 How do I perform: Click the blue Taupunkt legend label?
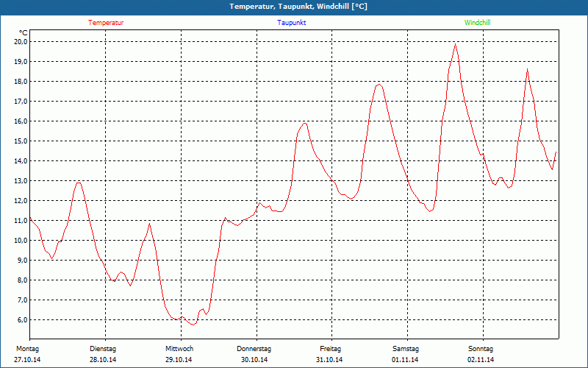(x=291, y=23)
